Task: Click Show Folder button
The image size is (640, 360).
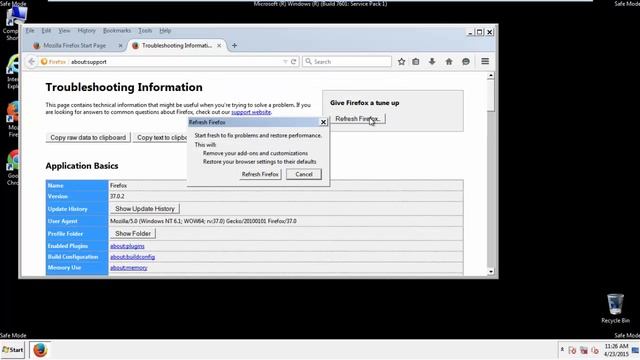Action: click(133, 233)
